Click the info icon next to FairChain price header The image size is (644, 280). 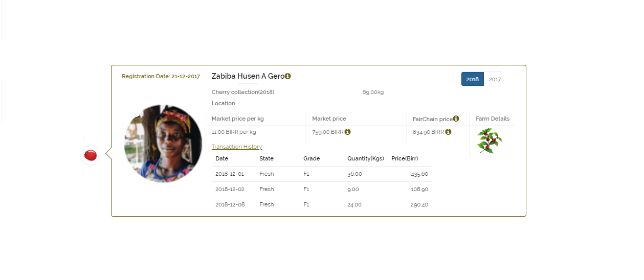click(x=456, y=119)
